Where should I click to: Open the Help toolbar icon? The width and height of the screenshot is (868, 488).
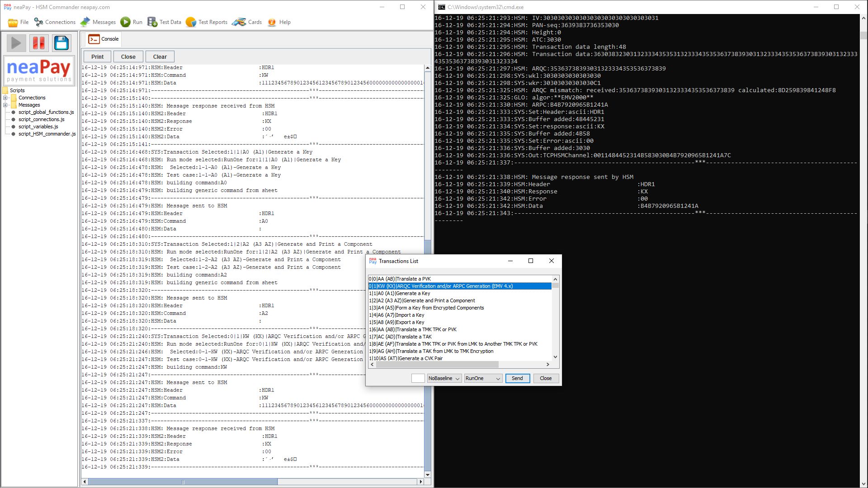click(x=272, y=22)
